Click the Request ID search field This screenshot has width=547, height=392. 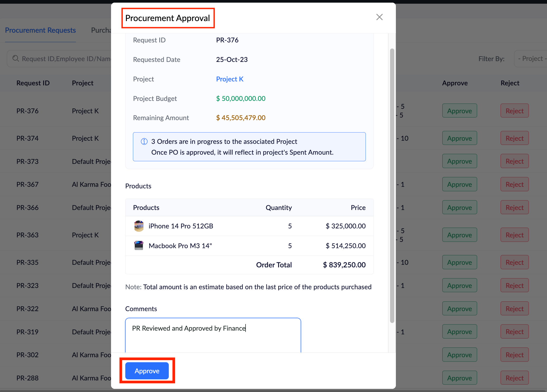coord(66,58)
